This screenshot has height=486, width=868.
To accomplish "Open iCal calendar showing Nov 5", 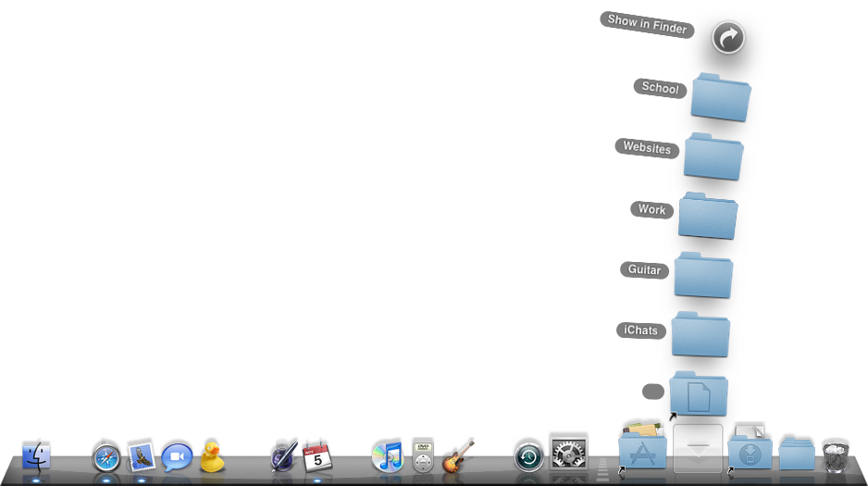I will [317, 456].
